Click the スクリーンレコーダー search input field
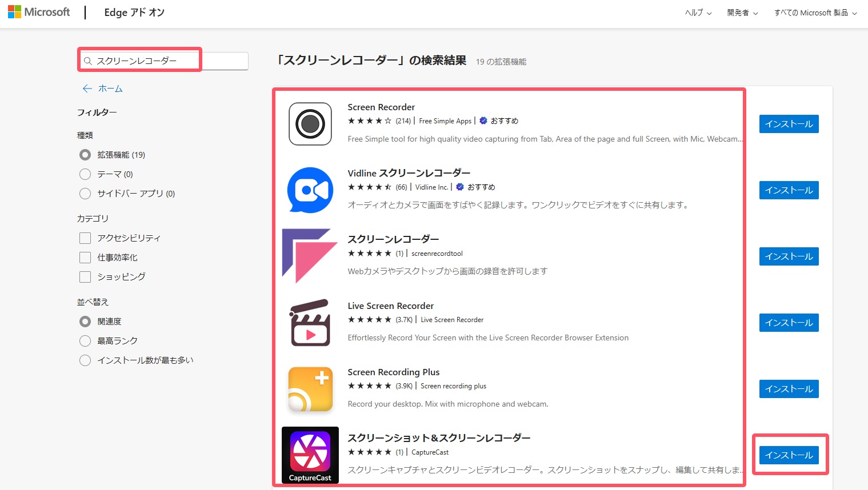Viewport: 868px width, 490px height. [x=166, y=61]
